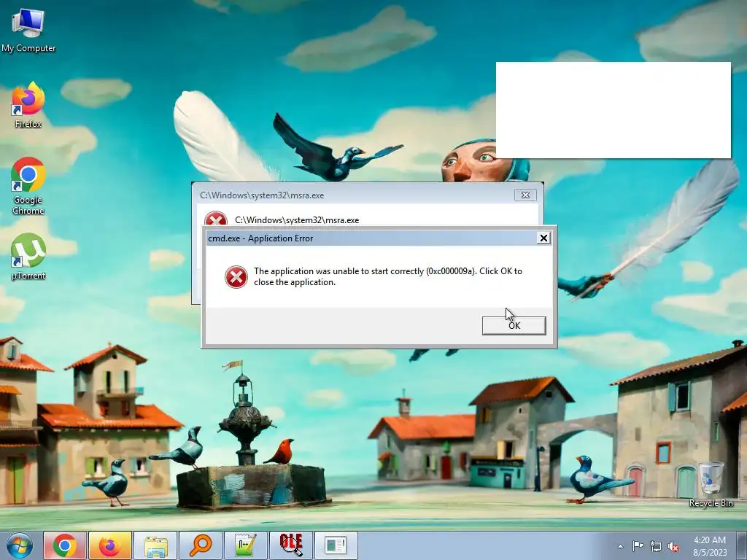
Task: Click the red error icon in cmd.exe dialog
Action: (236, 276)
